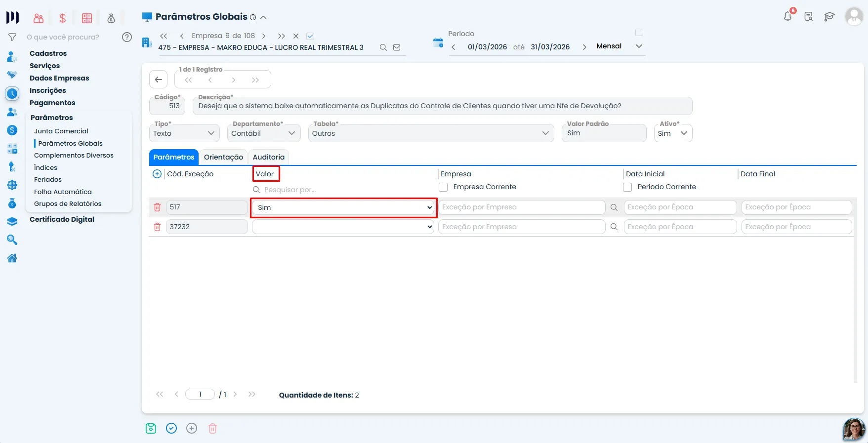This screenshot has height=443, width=868.
Task: Click the company search magnifier icon
Action: (x=383, y=47)
